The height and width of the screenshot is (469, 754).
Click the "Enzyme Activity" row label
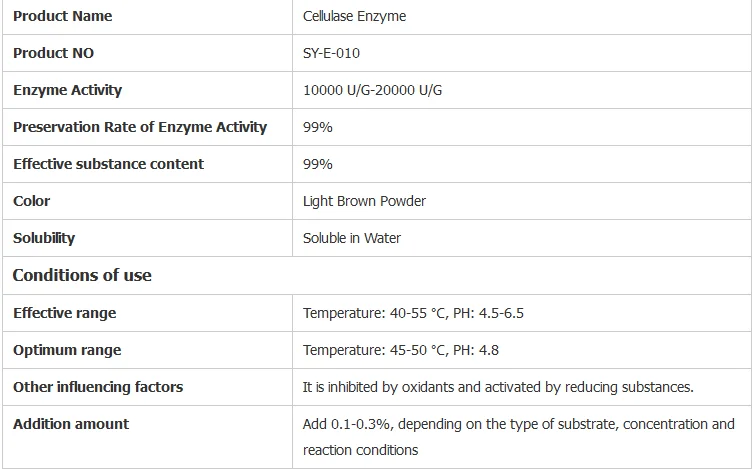(67, 90)
